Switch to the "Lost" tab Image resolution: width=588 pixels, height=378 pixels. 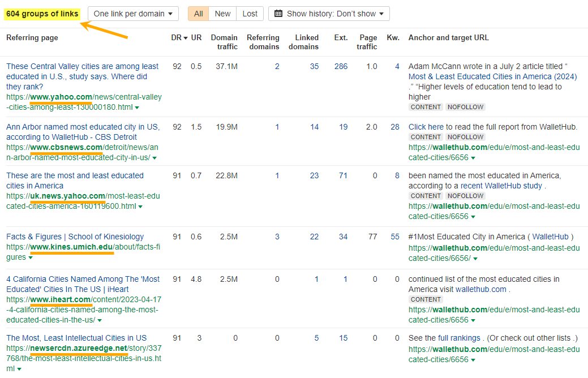pos(249,13)
